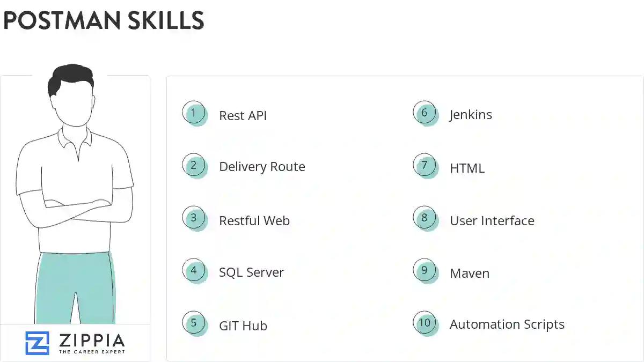Click the Restful Web skill label
This screenshot has height=362, width=644.
254,220
